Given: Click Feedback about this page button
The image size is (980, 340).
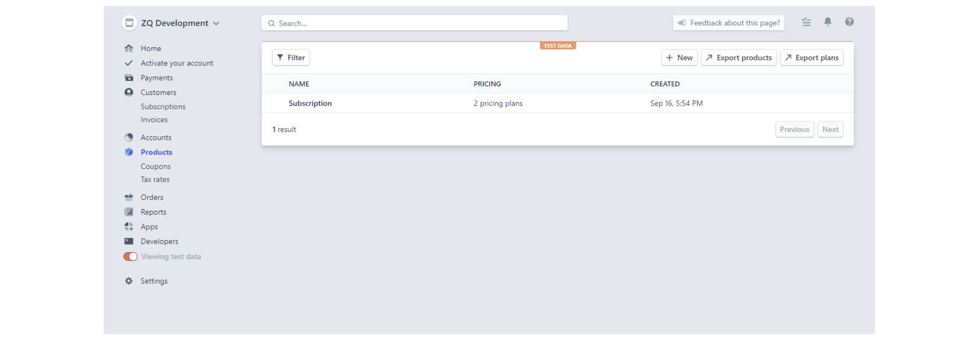Looking at the screenshot, I should click(729, 23).
